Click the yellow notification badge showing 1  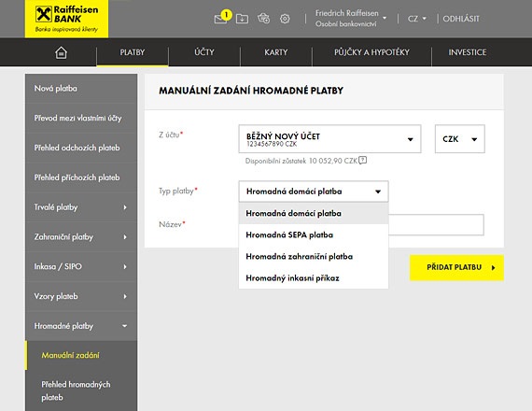tap(226, 15)
